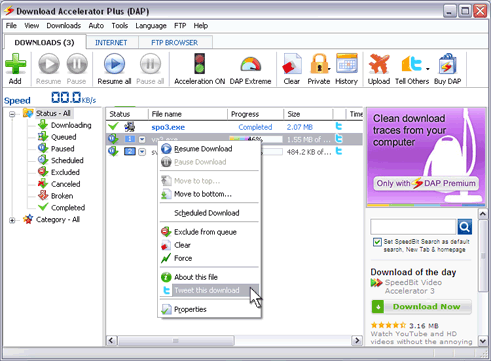The width and height of the screenshot is (491, 361).
Task: Collapse the Status - All tree node
Action: pos(12,114)
